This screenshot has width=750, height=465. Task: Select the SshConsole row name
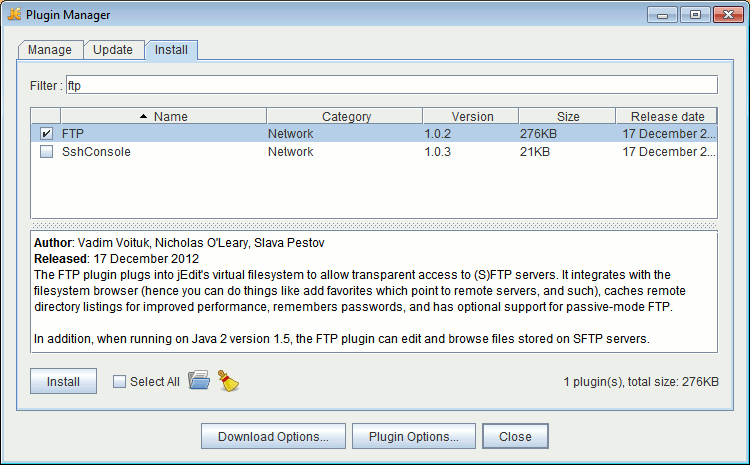pyautogui.click(x=96, y=152)
